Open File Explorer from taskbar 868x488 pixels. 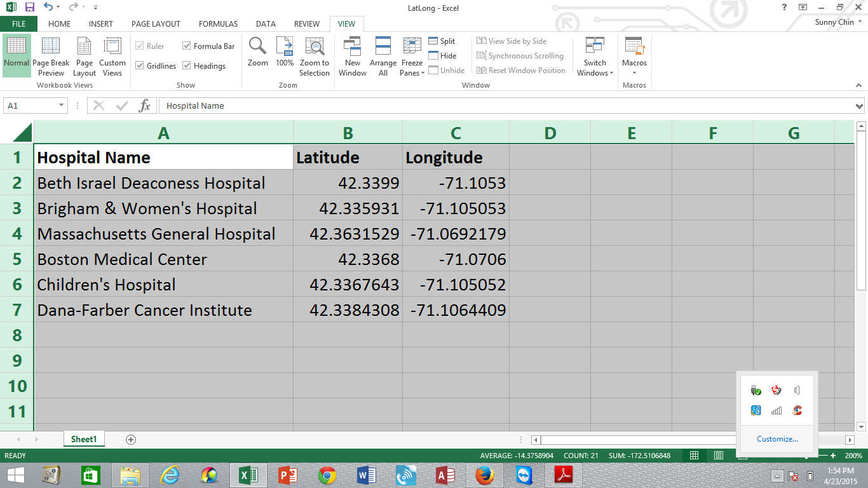[130, 475]
